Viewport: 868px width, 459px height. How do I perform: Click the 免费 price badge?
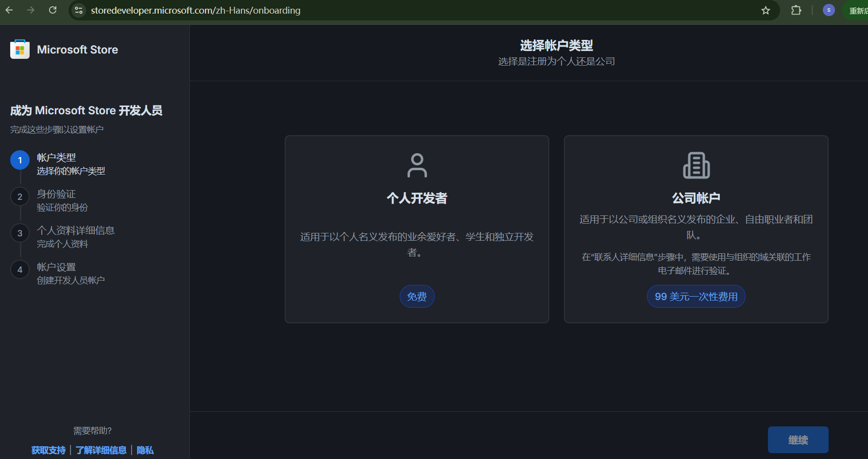point(417,297)
